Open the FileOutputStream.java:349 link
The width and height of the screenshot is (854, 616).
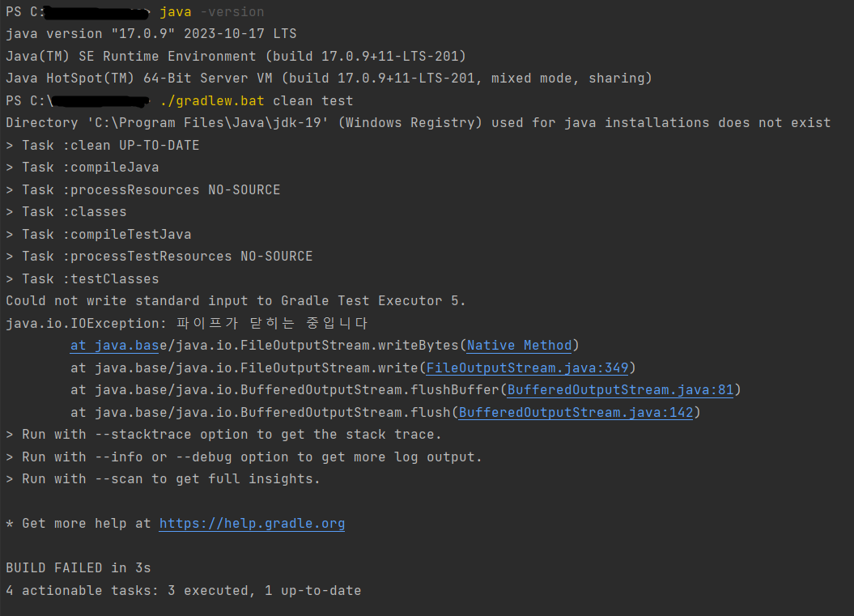pyautogui.click(x=527, y=368)
